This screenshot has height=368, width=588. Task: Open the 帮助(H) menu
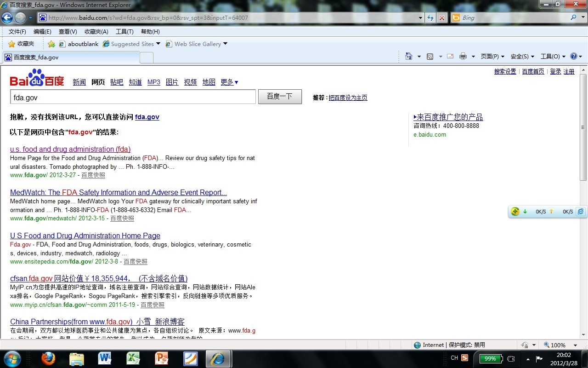click(150, 32)
